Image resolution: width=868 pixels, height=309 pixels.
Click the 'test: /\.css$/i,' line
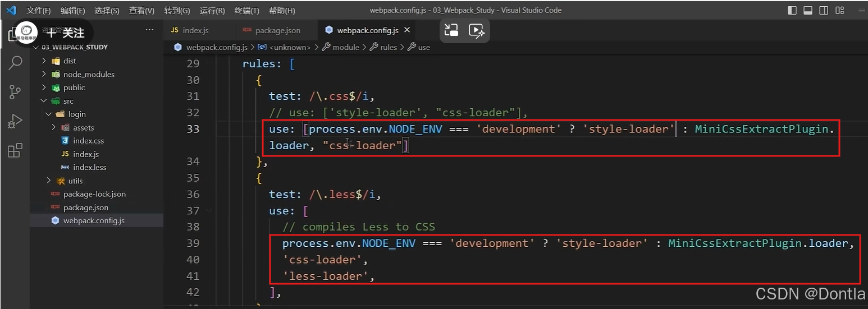322,96
